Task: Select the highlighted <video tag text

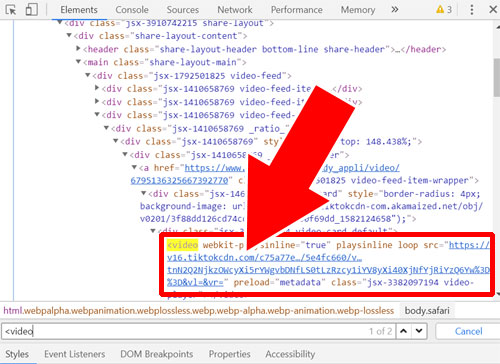Action: [x=183, y=245]
